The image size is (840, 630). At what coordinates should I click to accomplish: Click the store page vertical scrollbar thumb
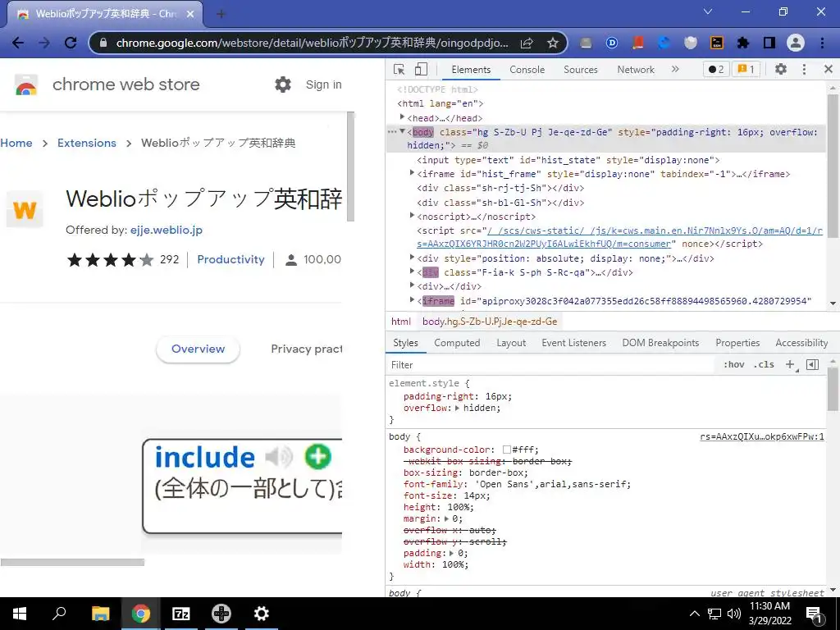coord(350,166)
